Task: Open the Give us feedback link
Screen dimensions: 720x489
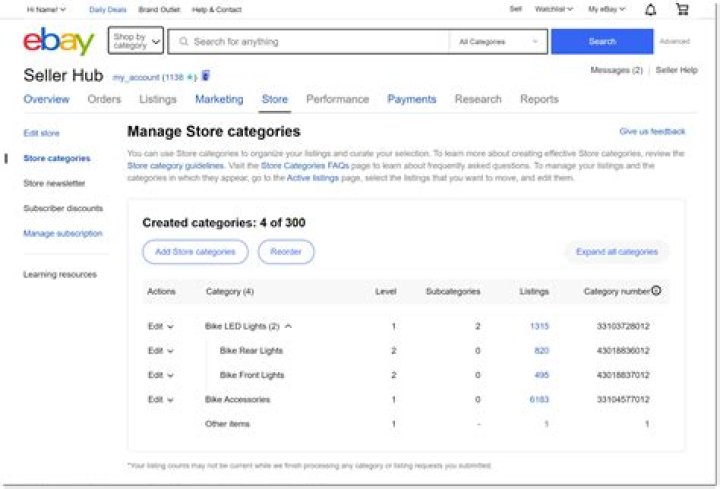Action: pyautogui.click(x=652, y=132)
